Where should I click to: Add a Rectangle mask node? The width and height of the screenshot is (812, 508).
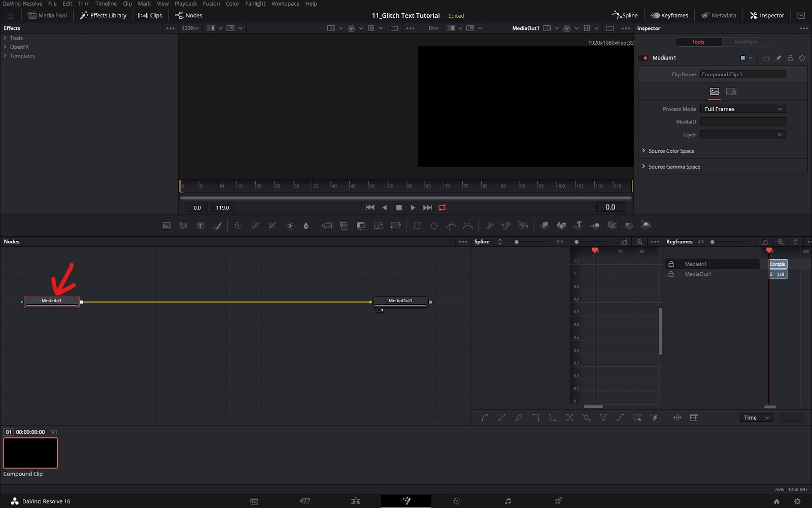tap(417, 226)
